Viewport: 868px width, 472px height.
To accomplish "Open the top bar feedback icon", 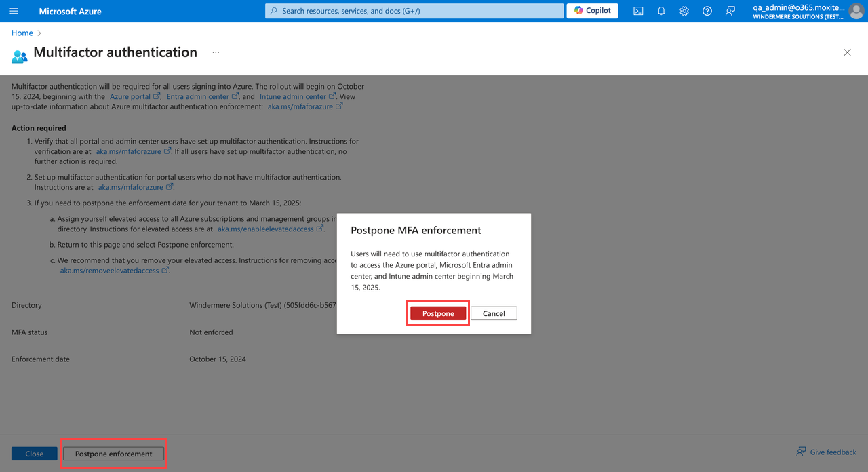I will pyautogui.click(x=730, y=11).
